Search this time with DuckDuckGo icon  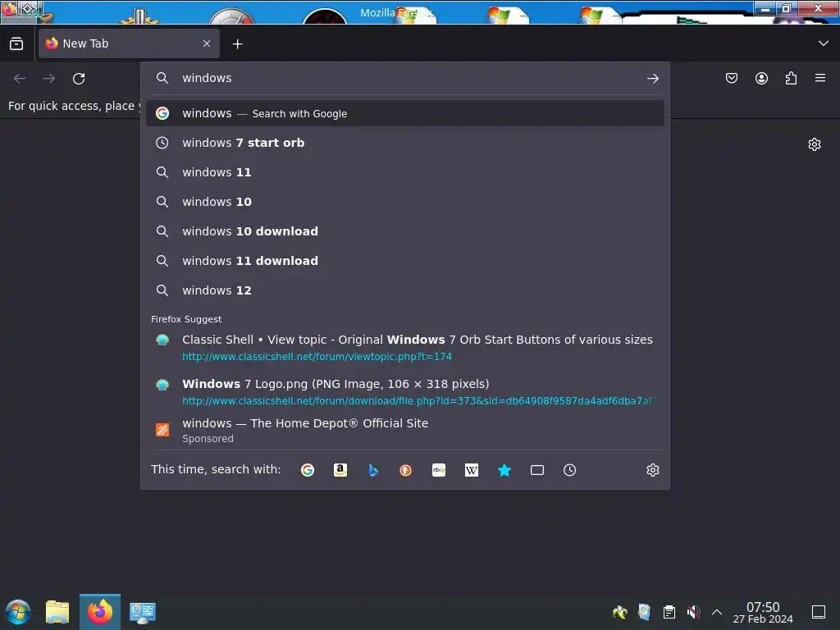[x=405, y=470]
